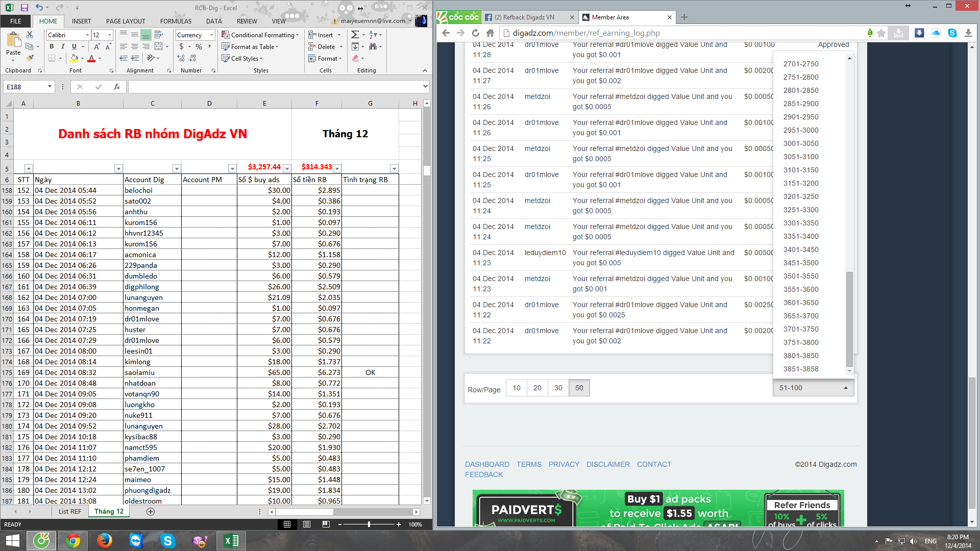980x551 pixels.
Task: Open the DISCLAIMER footer link
Action: [608, 464]
